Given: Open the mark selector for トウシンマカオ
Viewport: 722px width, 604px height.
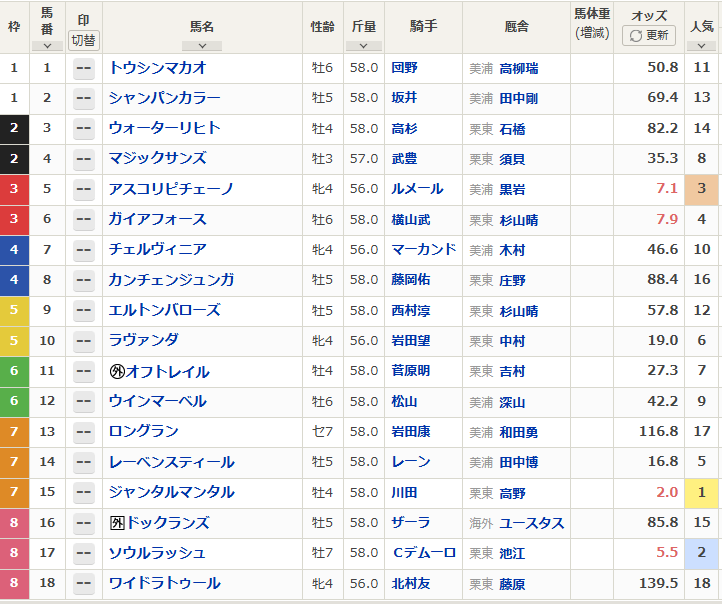Looking at the screenshot, I should pyautogui.click(x=84, y=68).
